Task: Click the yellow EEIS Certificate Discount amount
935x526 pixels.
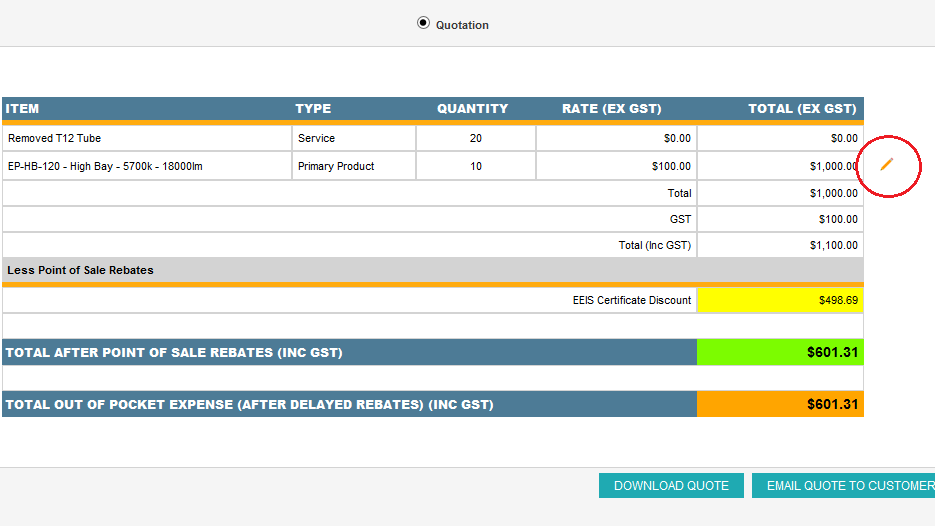Action: tap(780, 300)
